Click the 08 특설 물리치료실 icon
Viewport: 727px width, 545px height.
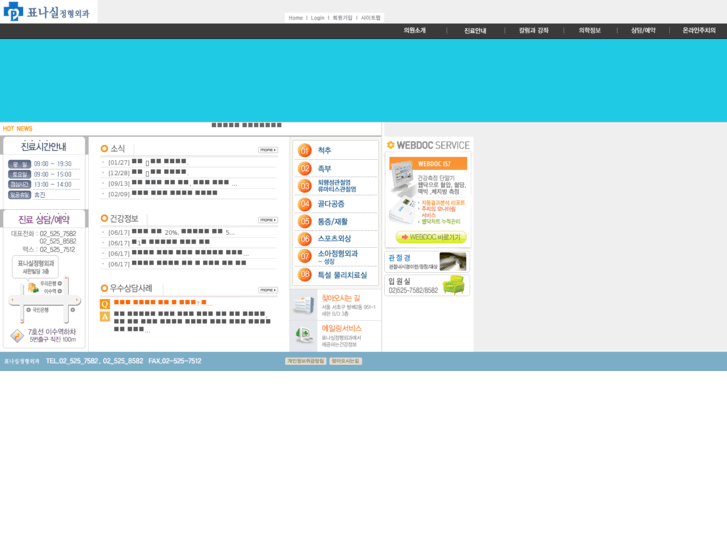click(305, 274)
